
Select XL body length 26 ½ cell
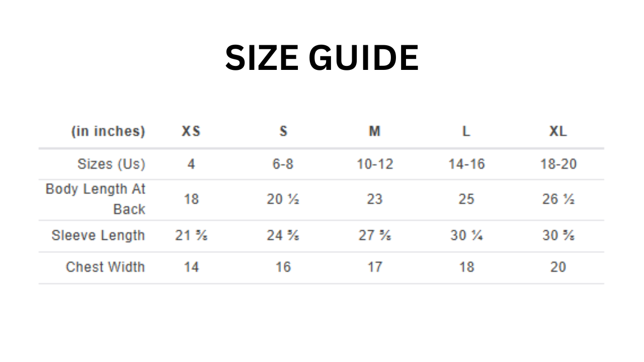pyautogui.click(x=558, y=199)
